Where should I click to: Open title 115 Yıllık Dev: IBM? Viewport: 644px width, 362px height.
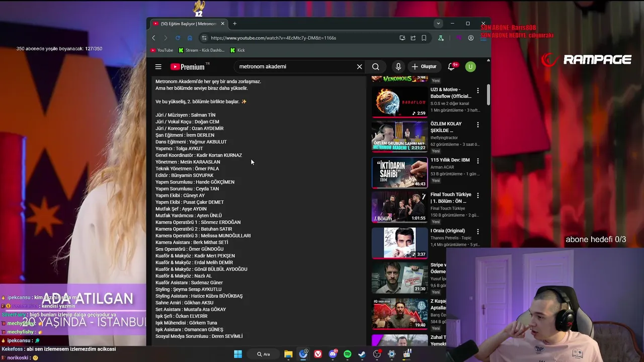click(x=450, y=160)
